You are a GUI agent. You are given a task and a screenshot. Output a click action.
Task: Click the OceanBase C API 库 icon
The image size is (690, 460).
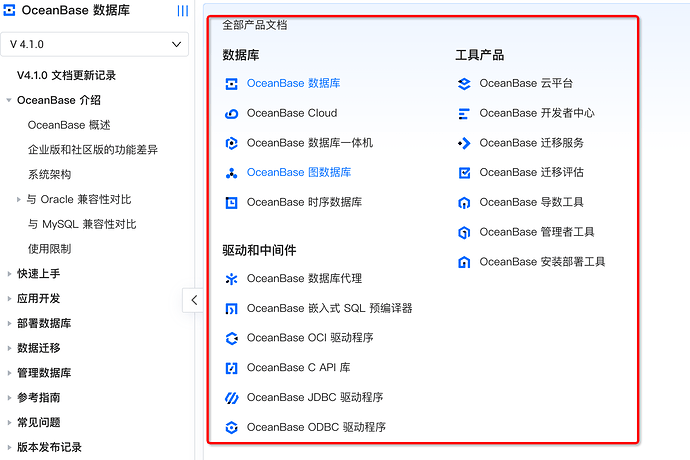(x=231, y=368)
